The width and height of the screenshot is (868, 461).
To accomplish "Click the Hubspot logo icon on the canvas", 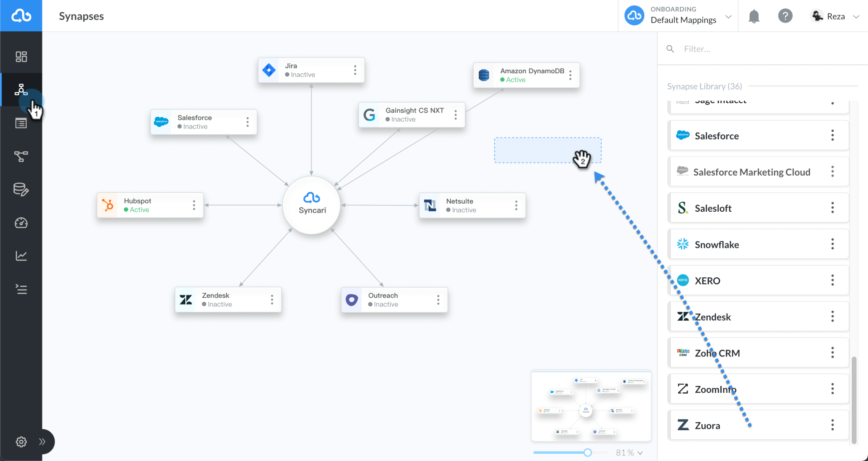I will (x=108, y=205).
